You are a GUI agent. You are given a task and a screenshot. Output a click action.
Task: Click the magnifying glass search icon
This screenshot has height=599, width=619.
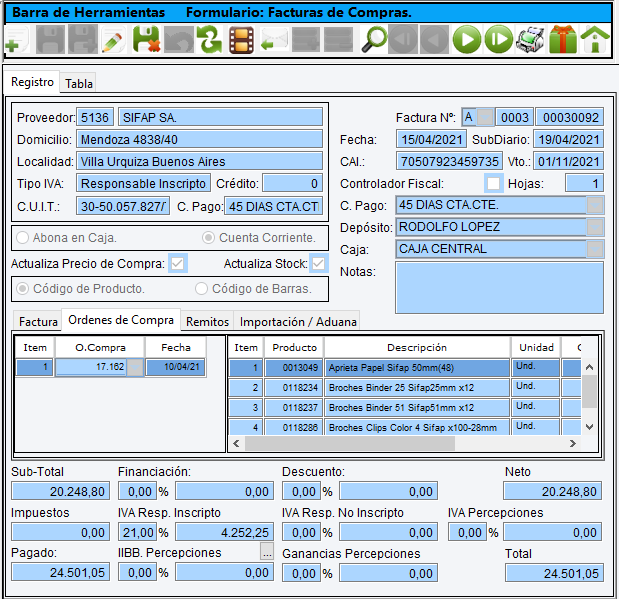(374, 39)
